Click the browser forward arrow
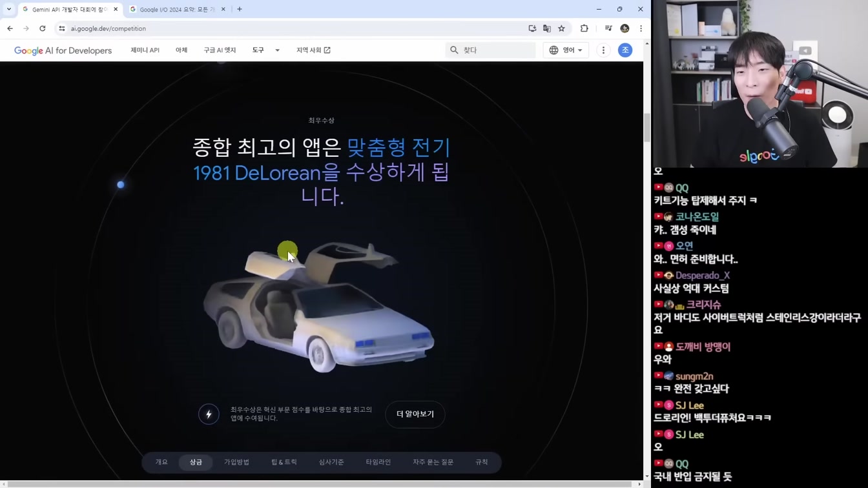 click(26, 28)
